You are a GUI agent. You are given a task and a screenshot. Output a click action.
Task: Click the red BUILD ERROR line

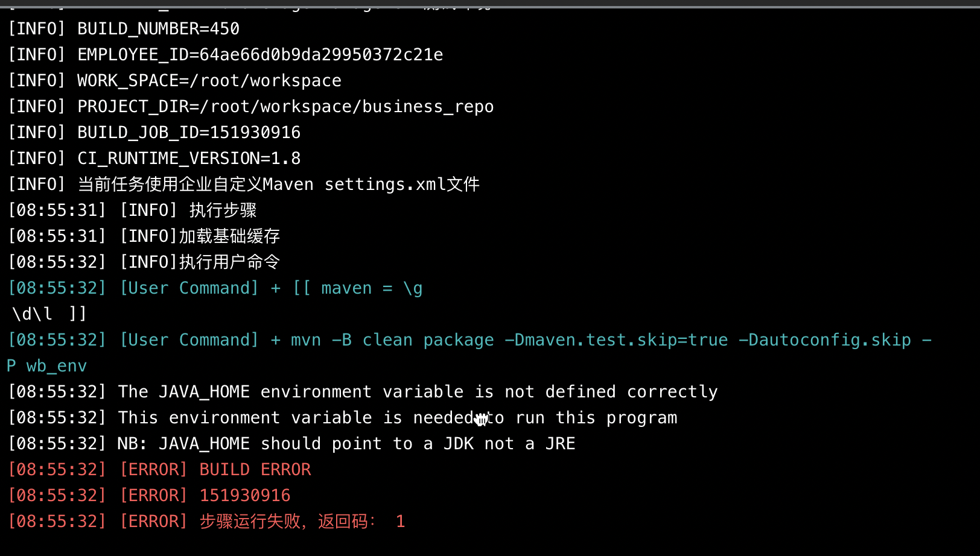pyautogui.click(x=159, y=469)
